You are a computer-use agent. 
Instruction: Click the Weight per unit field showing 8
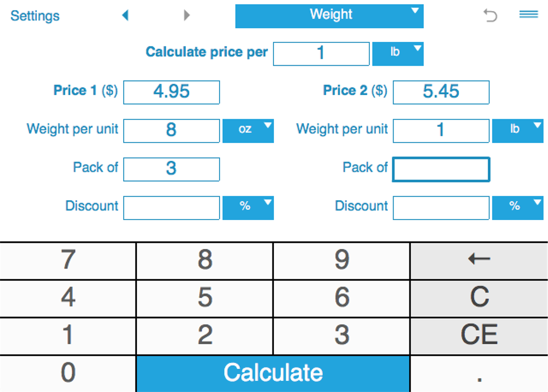click(x=171, y=131)
